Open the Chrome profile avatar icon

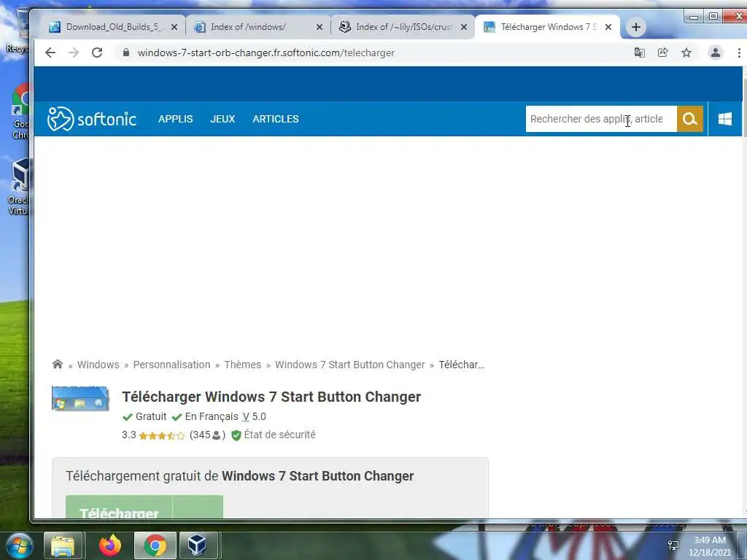[715, 52]
